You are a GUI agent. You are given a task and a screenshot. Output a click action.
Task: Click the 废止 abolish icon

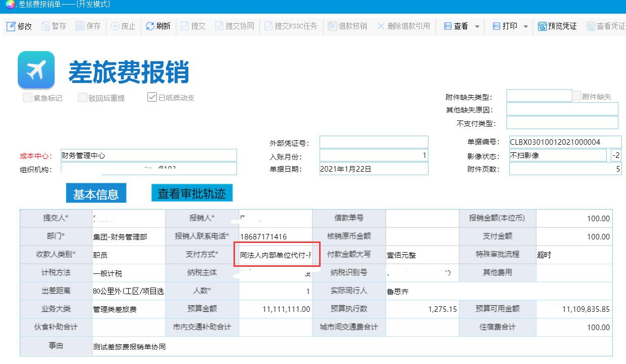tap(115, 26)
